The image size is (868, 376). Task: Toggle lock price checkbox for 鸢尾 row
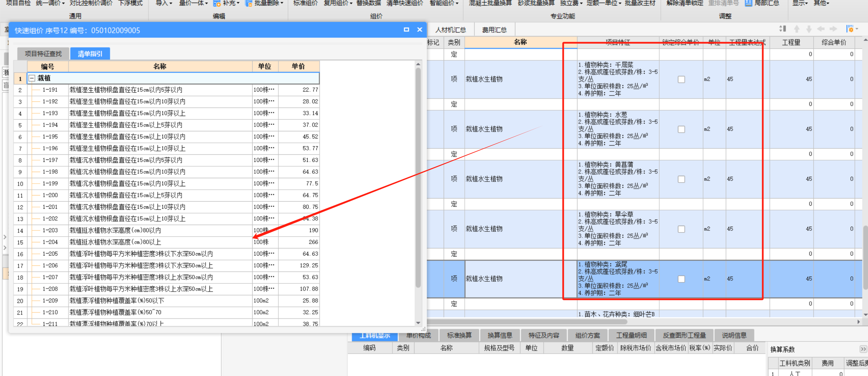681,279
